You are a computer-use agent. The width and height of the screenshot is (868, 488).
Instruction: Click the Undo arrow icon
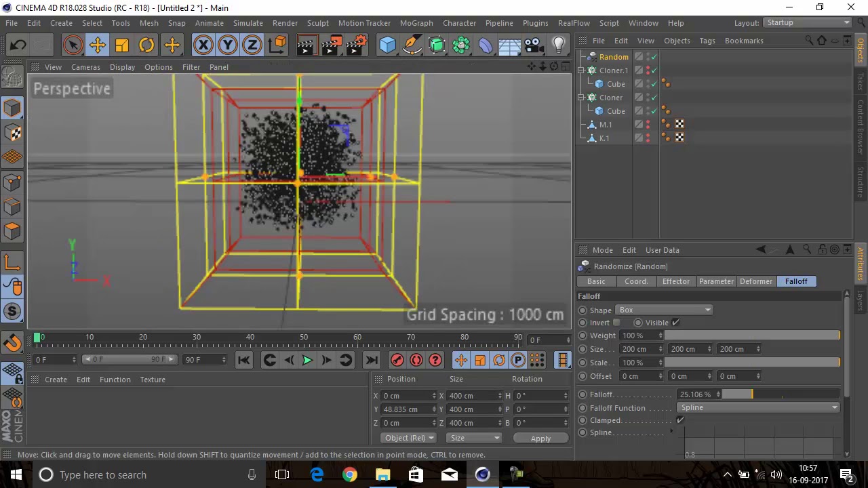(x=18, y=45)
